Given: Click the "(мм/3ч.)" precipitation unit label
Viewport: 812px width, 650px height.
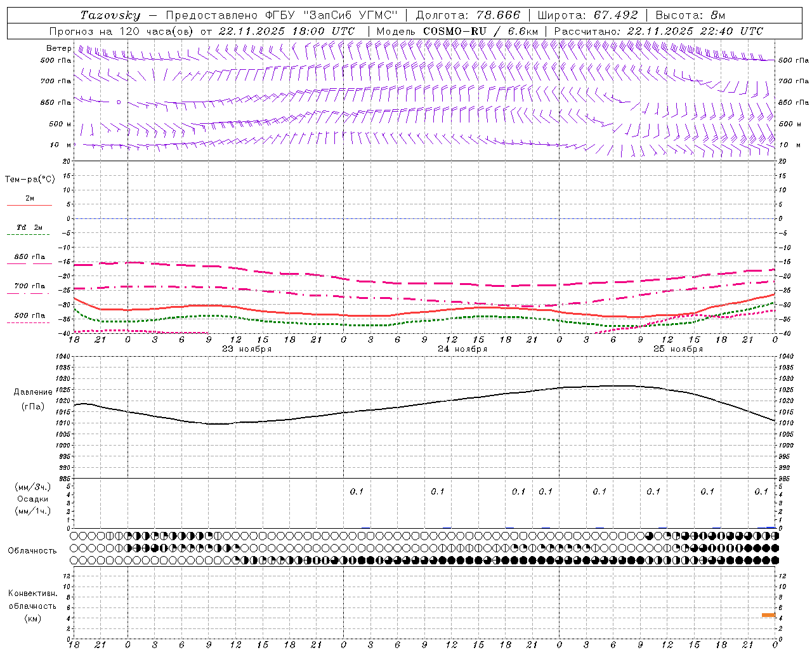Looking at the screenshot, I should point(33,487).
